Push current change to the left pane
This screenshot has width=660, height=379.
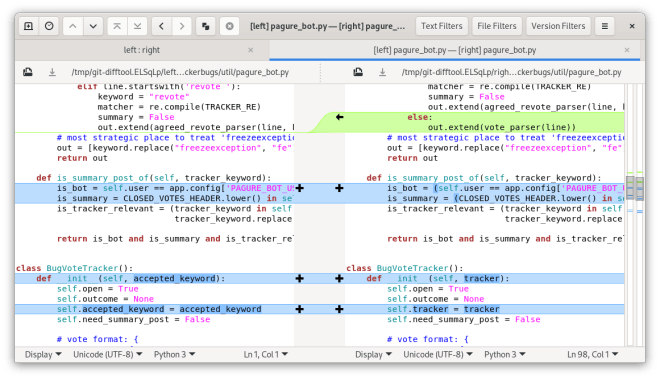point(161,26)
